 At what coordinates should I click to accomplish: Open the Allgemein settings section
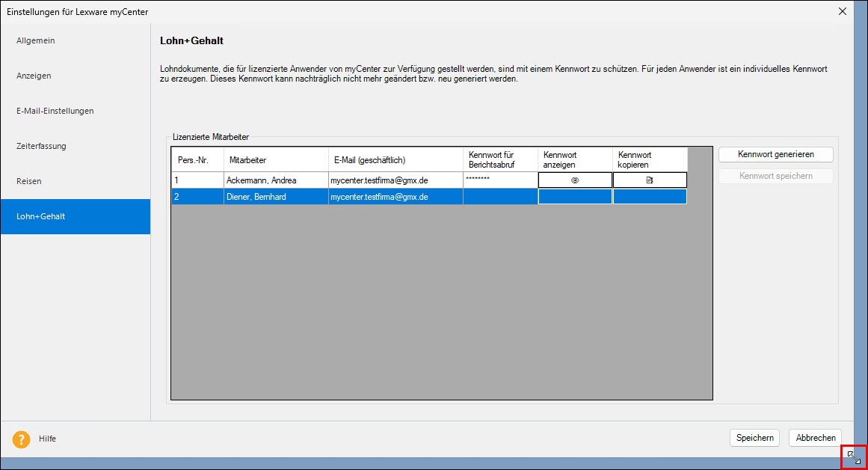coord(36,40)
